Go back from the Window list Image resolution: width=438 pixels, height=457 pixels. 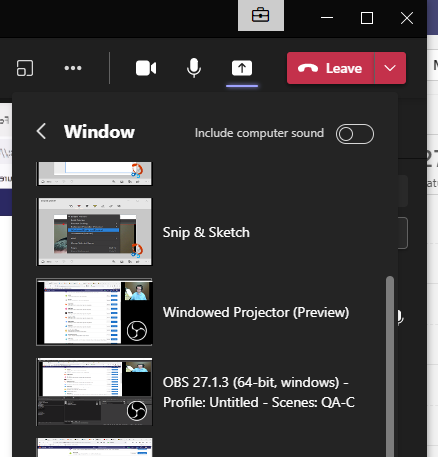[41, 131]
